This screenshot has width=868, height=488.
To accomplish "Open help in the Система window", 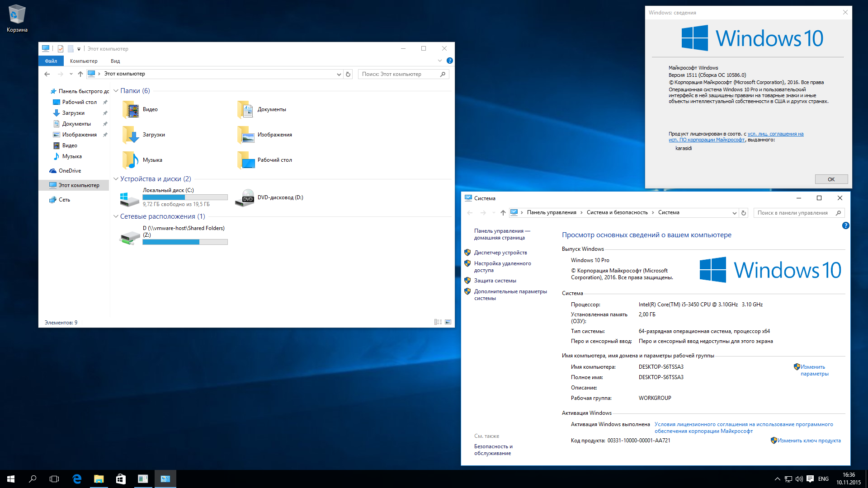I will pos(846,225).
